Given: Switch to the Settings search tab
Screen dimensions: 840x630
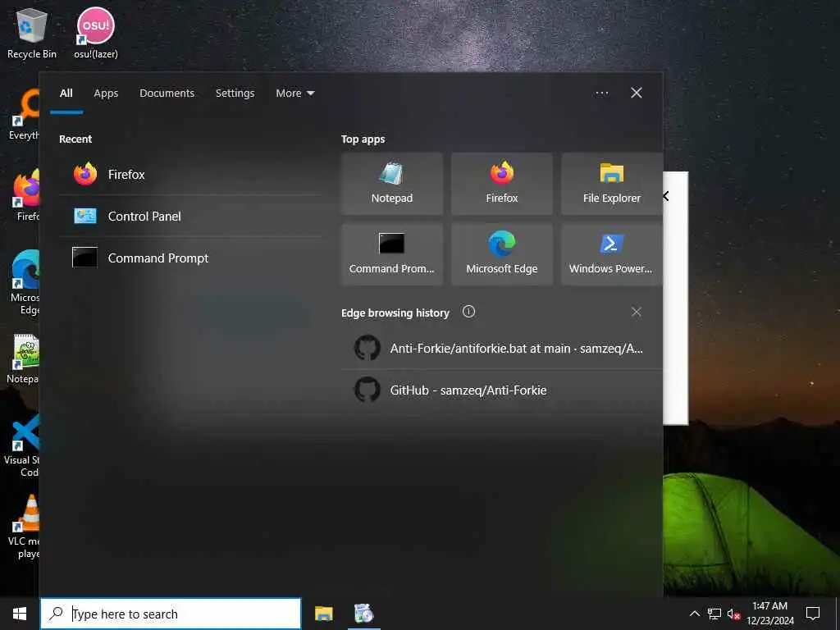Looking at the screenshot, I should (x=235, y=94).
